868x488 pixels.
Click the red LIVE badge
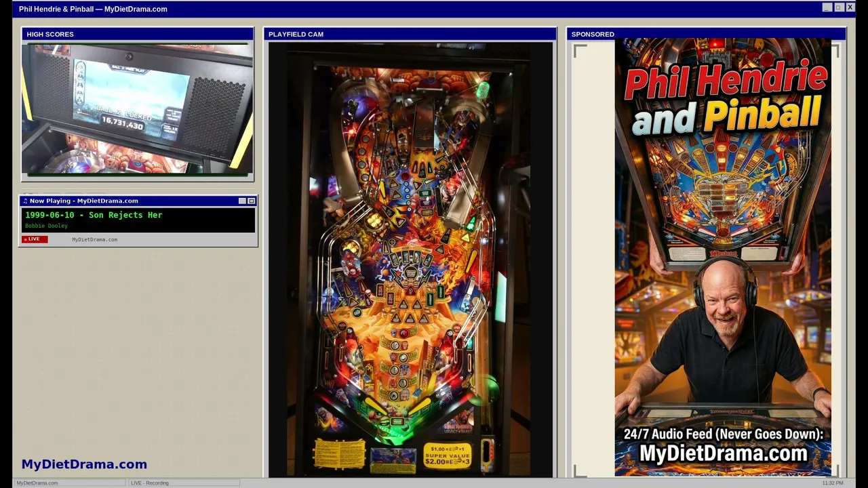point(35,239)
